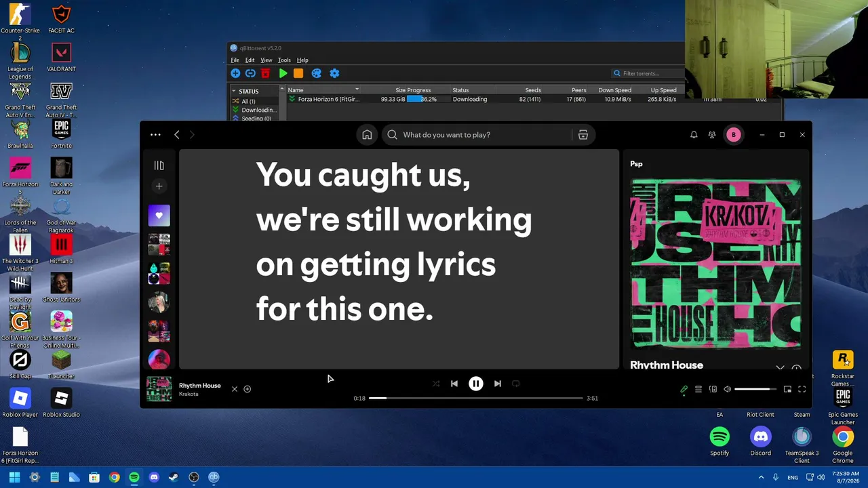Toggle the lyrics microphone button in Spotify

click(x=684, y=389)
